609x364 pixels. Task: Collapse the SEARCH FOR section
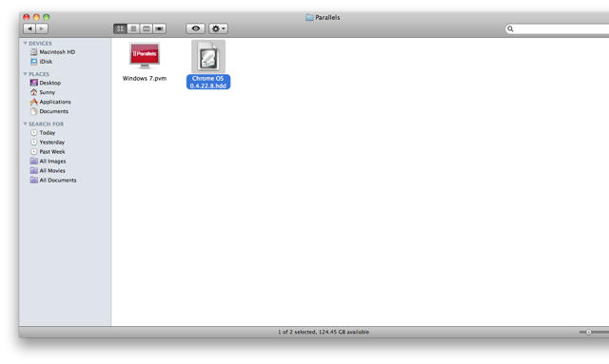(26, 124)
